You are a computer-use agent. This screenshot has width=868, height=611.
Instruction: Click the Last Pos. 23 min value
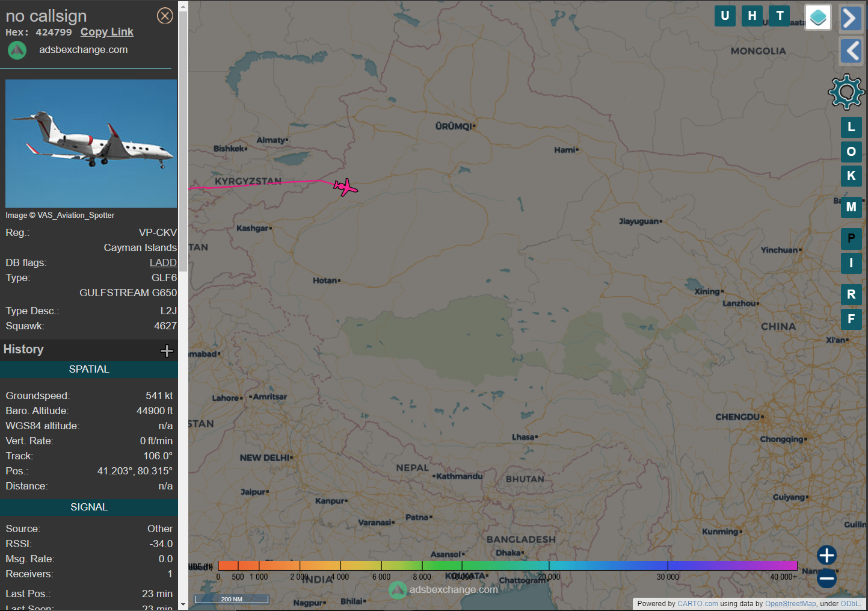coord(157,594)
